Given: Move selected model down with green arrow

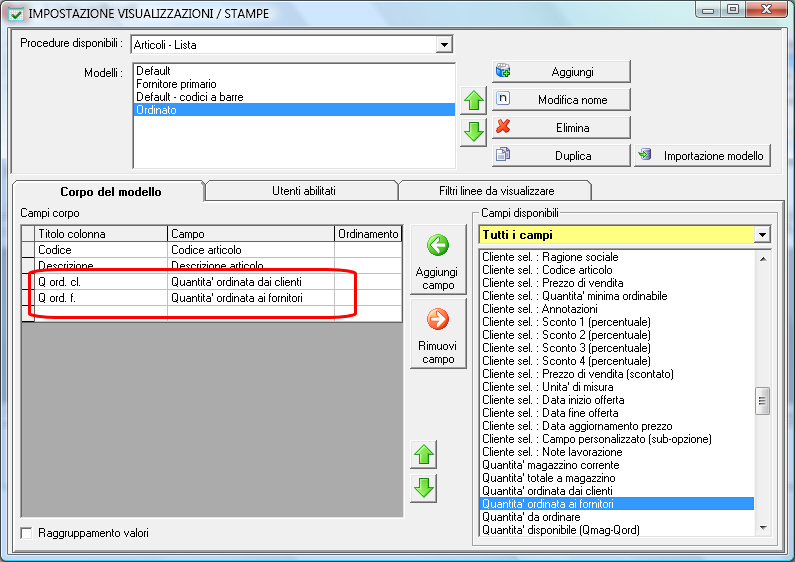Looking at the screenshot, I should 474,132.
